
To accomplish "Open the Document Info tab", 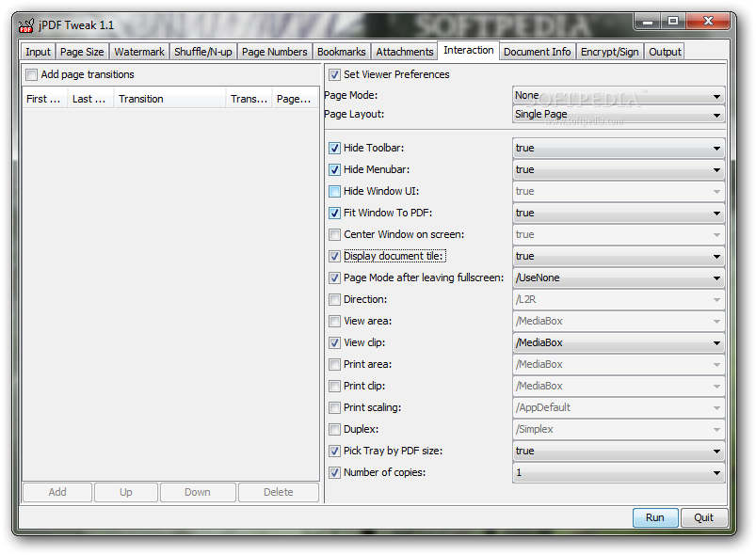I will (537, 52).
